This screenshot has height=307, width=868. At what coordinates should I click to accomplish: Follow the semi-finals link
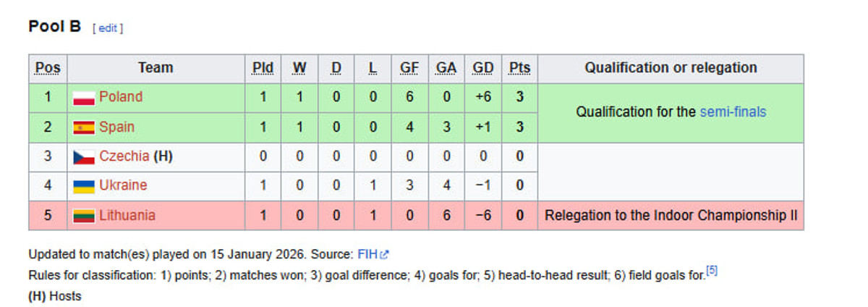[x=733, y=112]
